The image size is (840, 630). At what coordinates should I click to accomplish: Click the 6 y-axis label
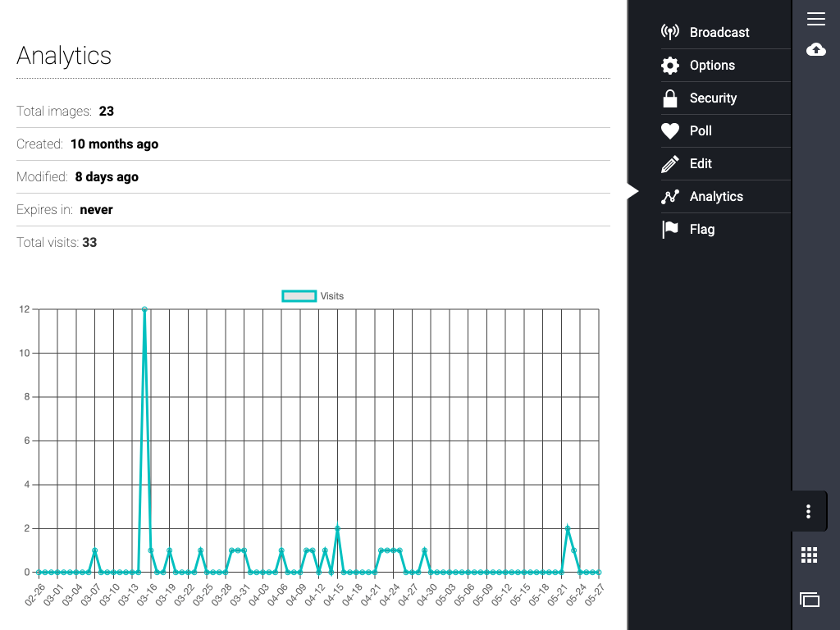tap(27, 441)
